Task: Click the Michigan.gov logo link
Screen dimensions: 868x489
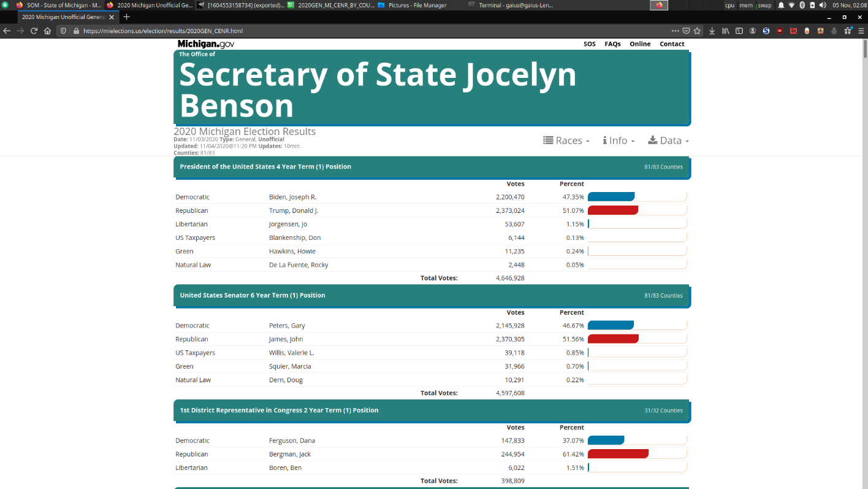Action: (205, 44)
